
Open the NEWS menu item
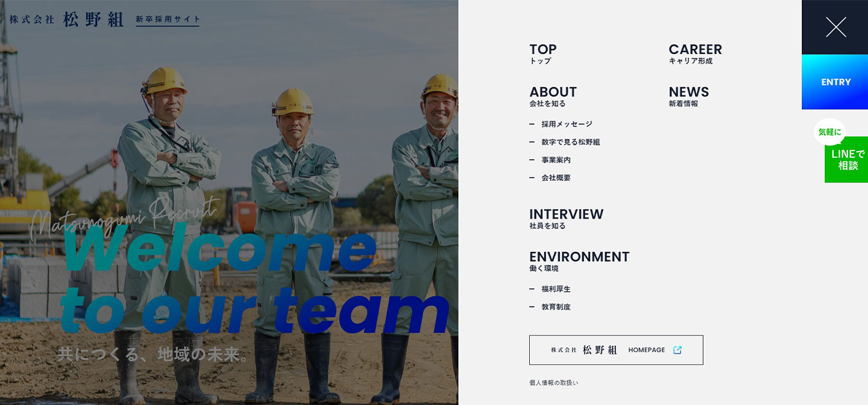[688, 96]
